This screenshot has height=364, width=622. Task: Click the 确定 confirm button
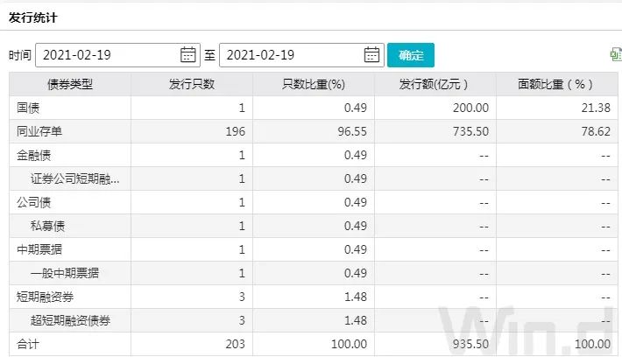pos(411,55)
